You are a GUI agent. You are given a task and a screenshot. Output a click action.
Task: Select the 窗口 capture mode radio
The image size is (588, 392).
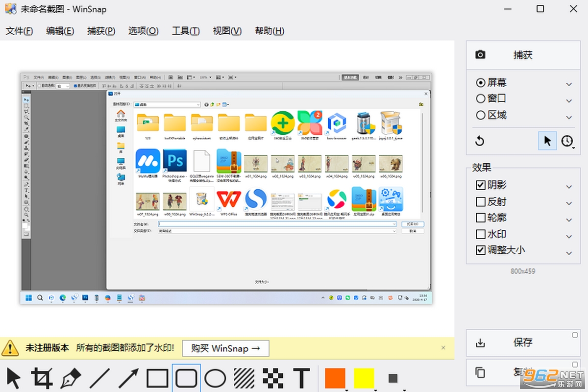pos(481,98)
